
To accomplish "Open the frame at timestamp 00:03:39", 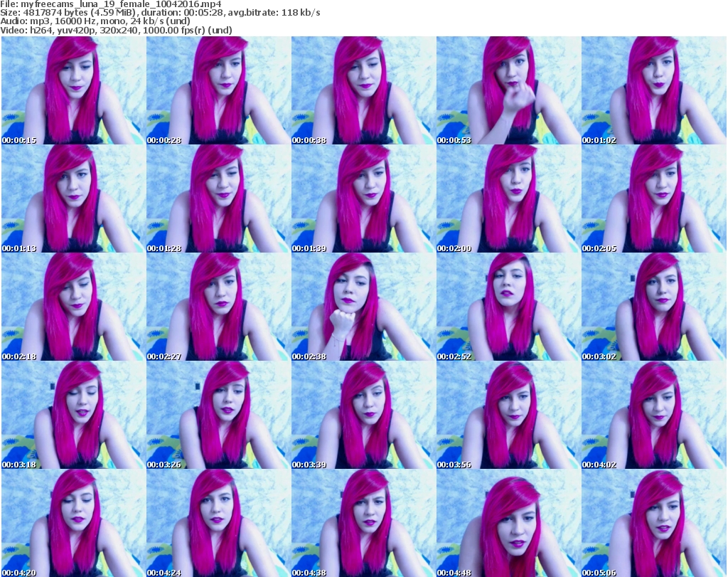I will (363, 415).
